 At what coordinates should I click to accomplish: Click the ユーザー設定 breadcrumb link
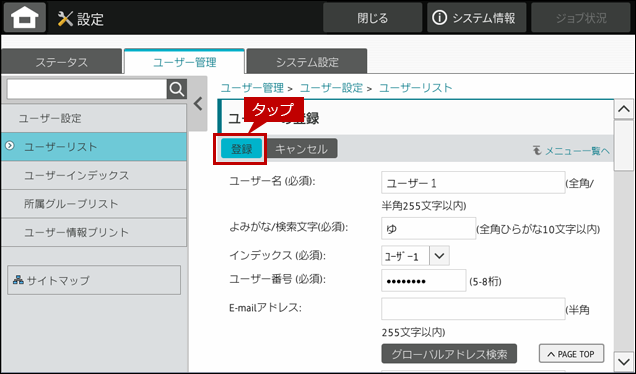click(x=331, y=88)
